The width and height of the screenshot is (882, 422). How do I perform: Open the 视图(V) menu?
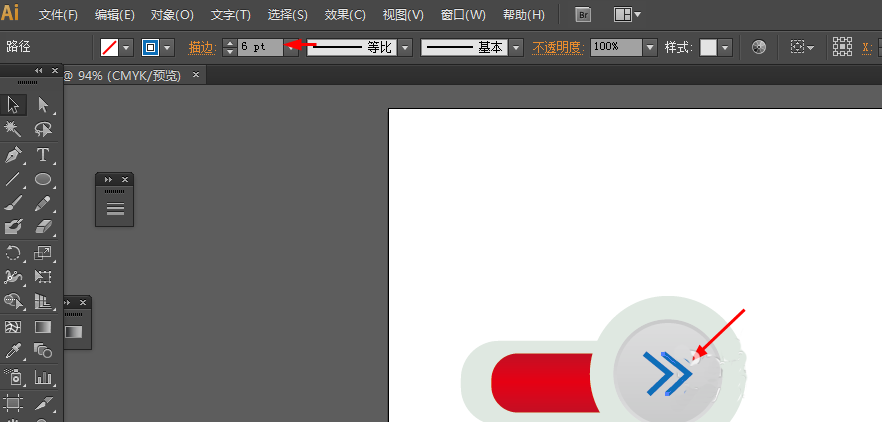click(x=403, y=15)
